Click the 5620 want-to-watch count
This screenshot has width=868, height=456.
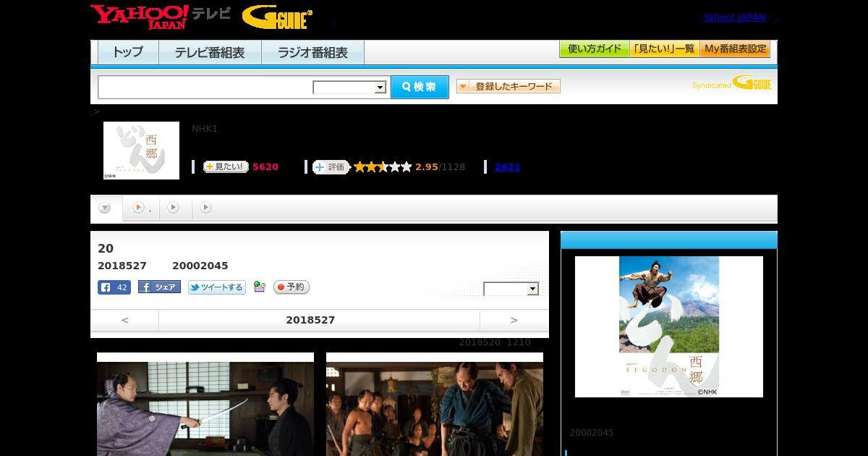(265, 167)
